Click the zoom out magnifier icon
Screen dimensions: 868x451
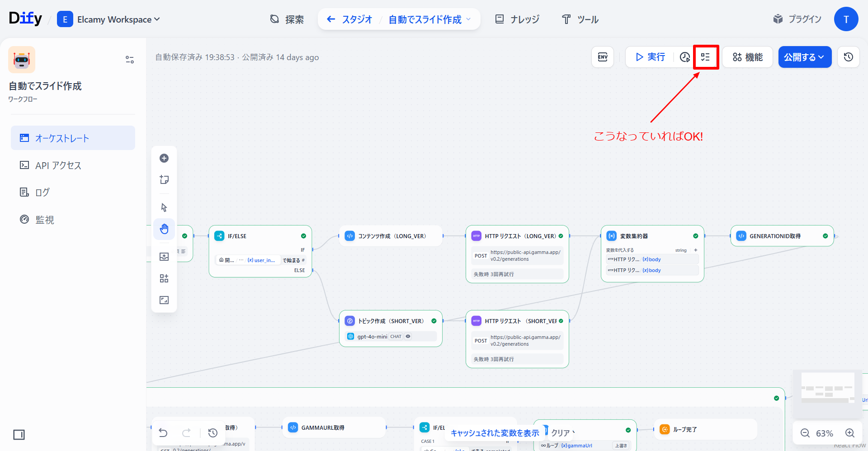click(805, 433)
